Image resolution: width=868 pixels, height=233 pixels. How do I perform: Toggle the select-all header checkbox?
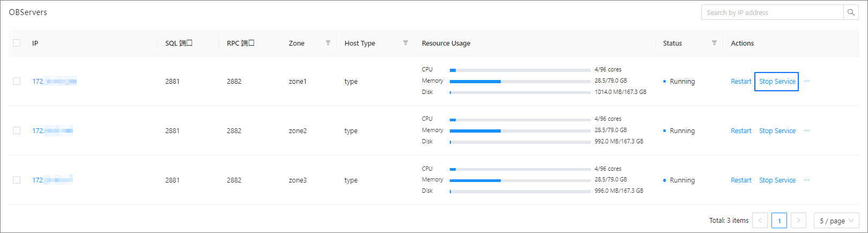click(x=17, y=43)
